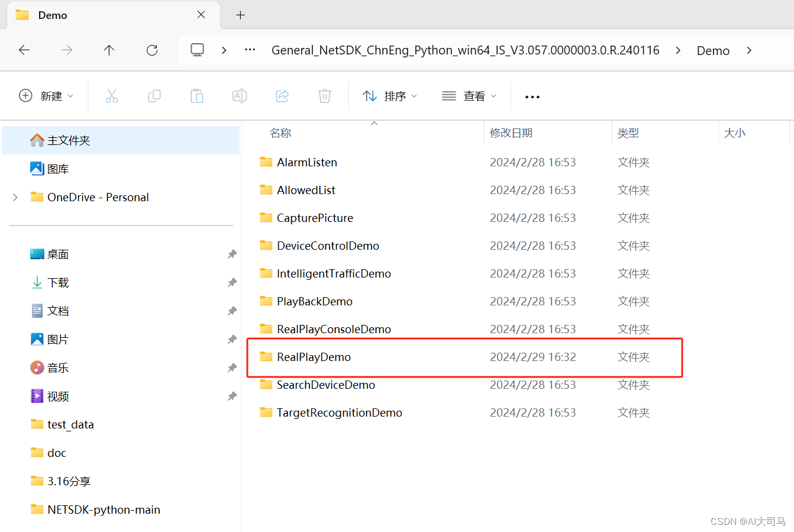Click General_NetSDK_ChnEng_Python path segment
794x532 pixels.
(466, 50)
